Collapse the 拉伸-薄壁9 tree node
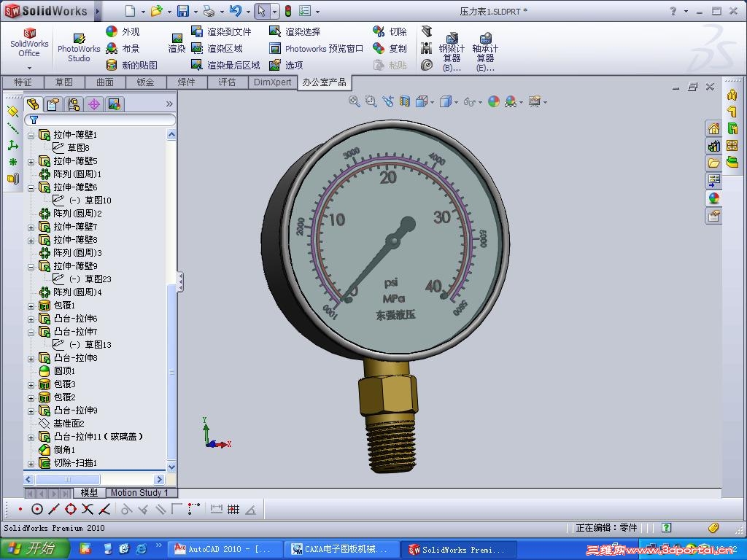Screen dimensions: 747x560 pyautogui.click(x=31, y=266)
